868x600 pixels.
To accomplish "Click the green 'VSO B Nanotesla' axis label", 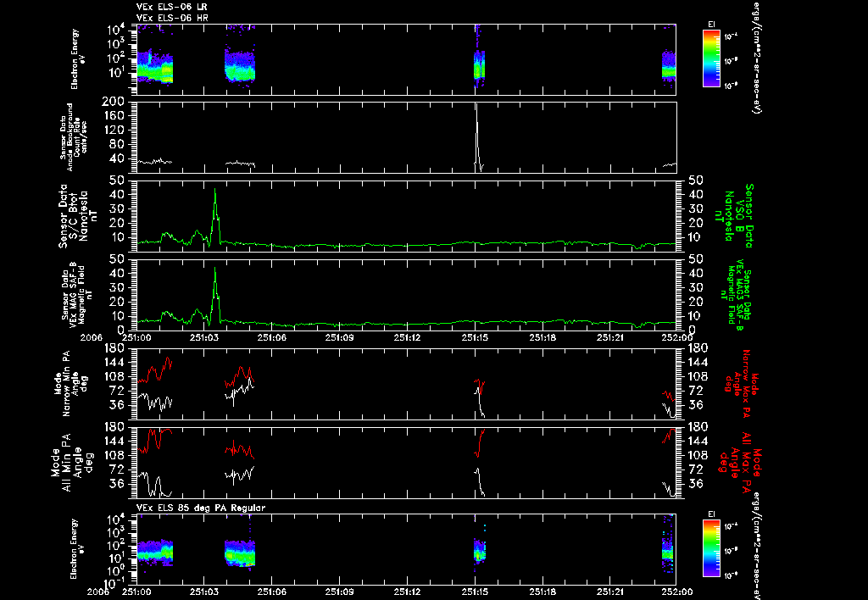I will (x=734, y=216).
